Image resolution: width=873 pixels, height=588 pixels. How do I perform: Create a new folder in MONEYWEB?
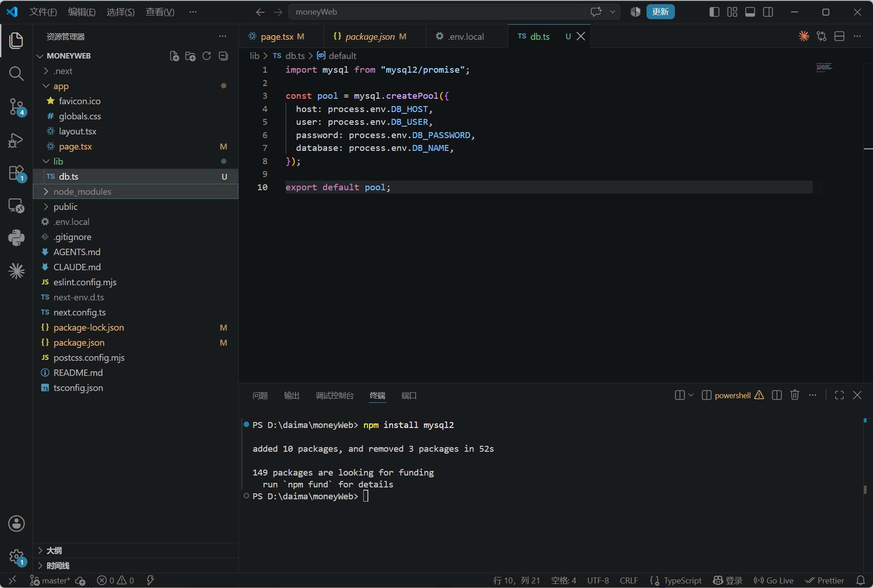coord(190,56)
